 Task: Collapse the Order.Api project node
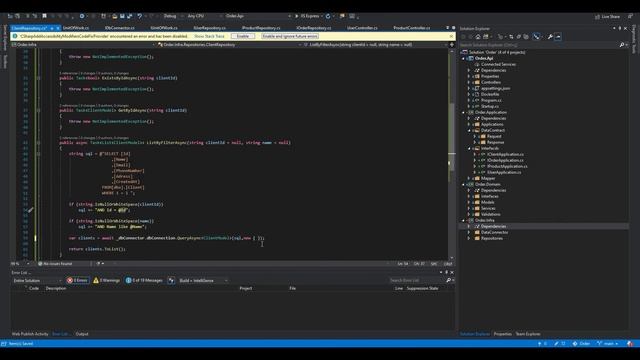(464, 58)
